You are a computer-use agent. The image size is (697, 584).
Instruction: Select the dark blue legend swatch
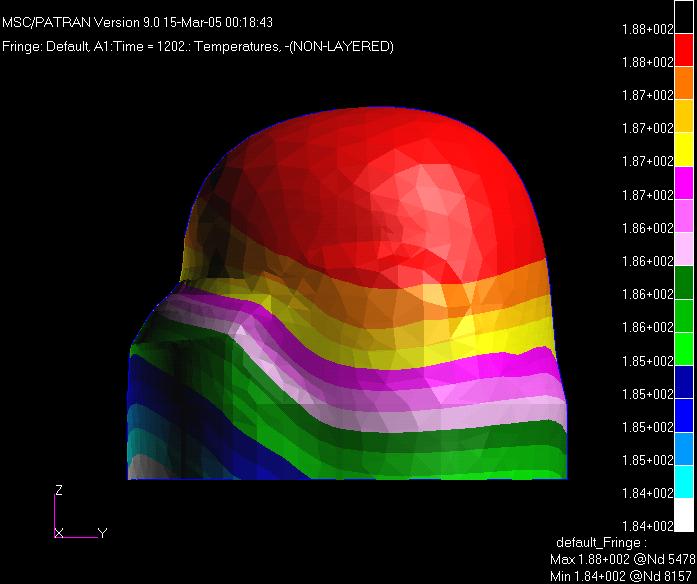(684, 382)
